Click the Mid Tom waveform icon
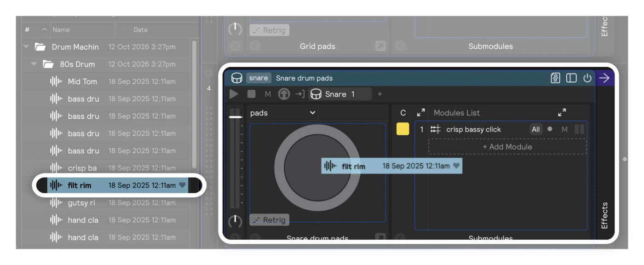This screenshot has width=644, height=265. 56,81
